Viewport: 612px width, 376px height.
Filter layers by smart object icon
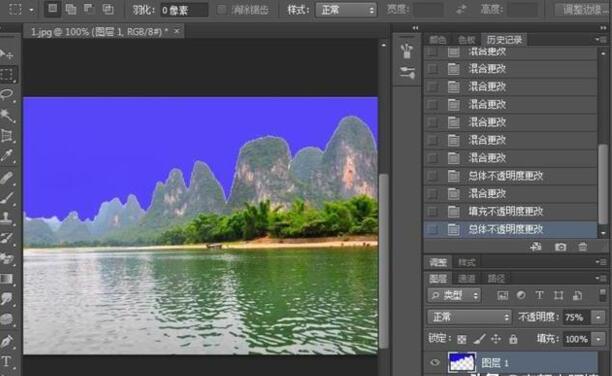[x=577, y=296]
